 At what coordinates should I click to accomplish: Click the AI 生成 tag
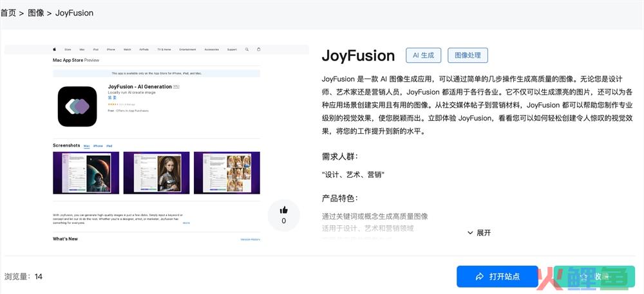pyautogui.click(x=422, y=55)
